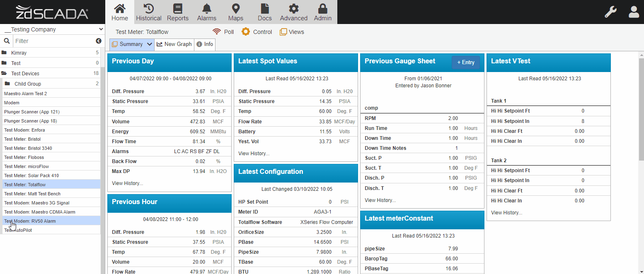Open the Historical view icon
The height and width of the screenshot is (274, 644).
(148, 12)
